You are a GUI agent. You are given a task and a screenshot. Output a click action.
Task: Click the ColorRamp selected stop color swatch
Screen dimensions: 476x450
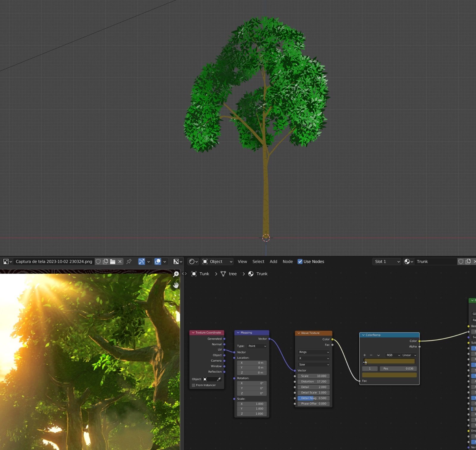pos(389,375)
